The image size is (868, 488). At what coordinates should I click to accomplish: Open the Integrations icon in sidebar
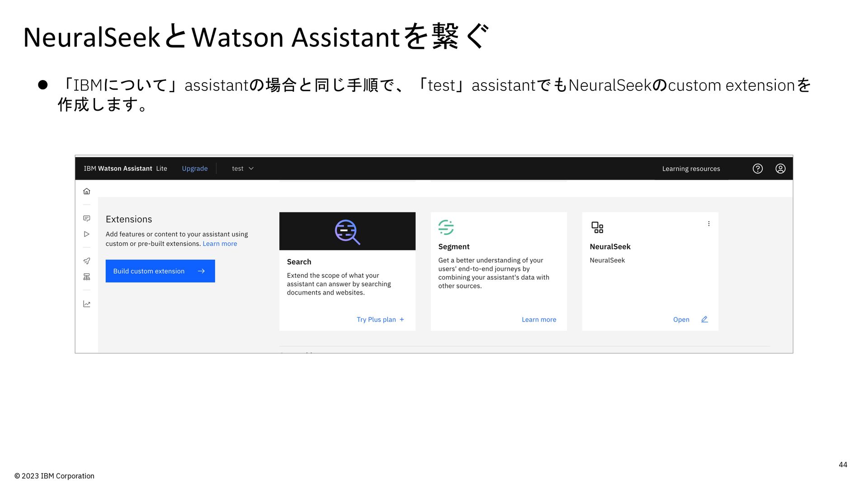pyautogui.click(x=87, y=277)
